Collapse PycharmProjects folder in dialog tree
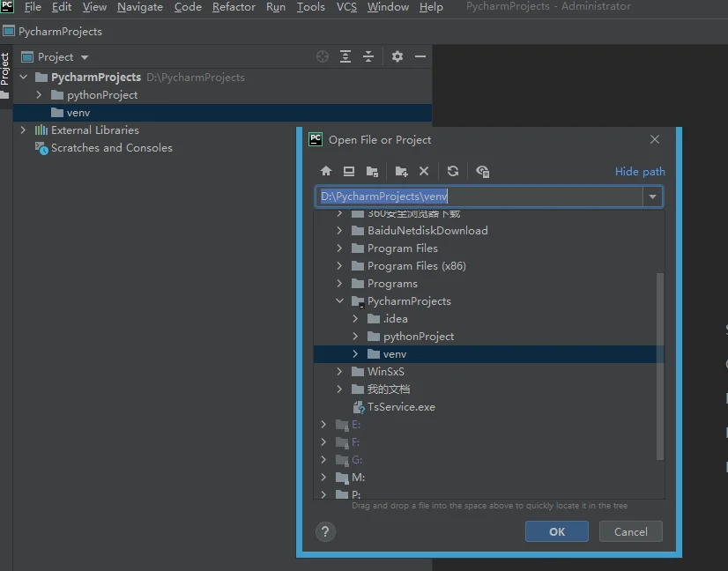Screen dimensions: 728x571 (340, 300)
